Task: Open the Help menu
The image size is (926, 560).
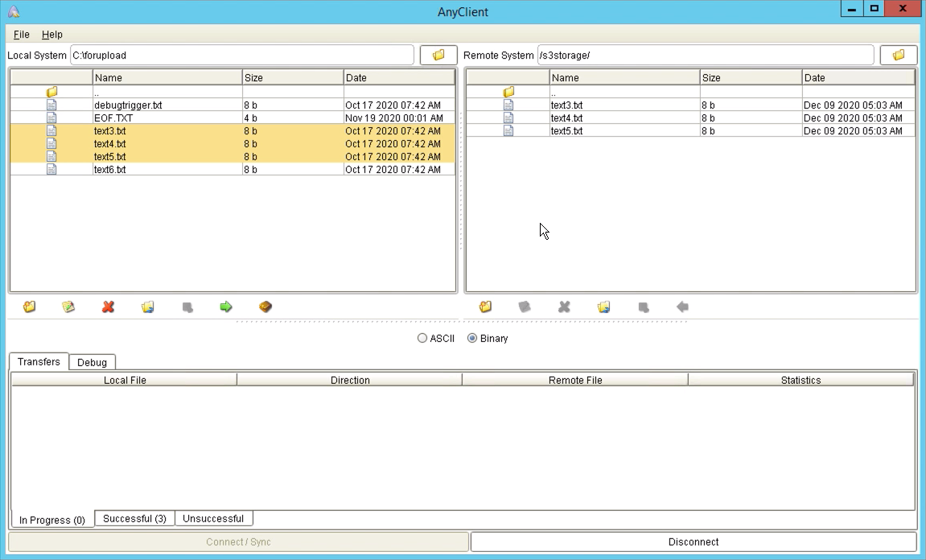Action: (52, 35)
